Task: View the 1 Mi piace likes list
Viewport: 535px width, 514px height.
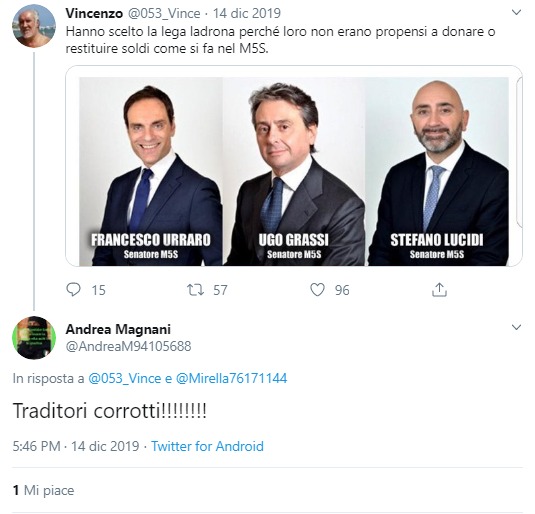Action: [x=43, y=490]
